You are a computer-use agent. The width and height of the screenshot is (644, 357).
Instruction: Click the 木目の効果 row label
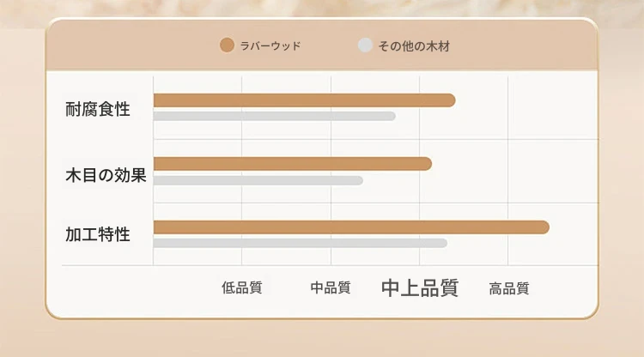(106, 175)
